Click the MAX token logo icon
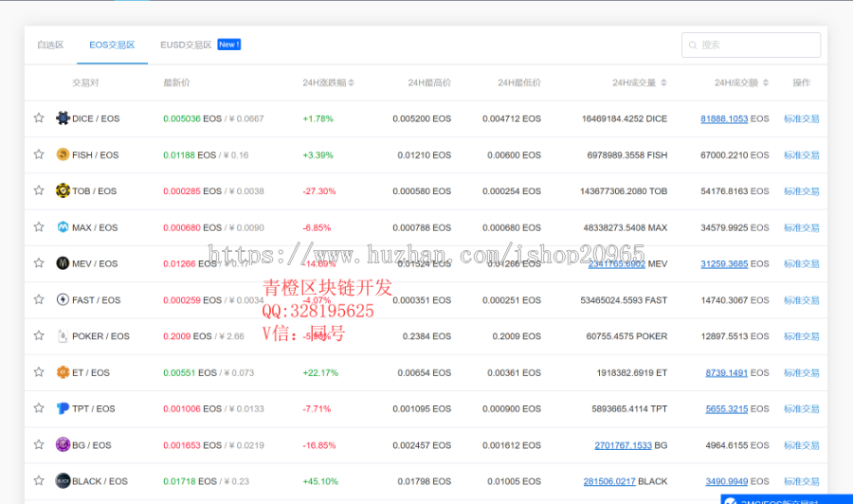The width and height of the screenshot is (853, 504). point(63,226)
